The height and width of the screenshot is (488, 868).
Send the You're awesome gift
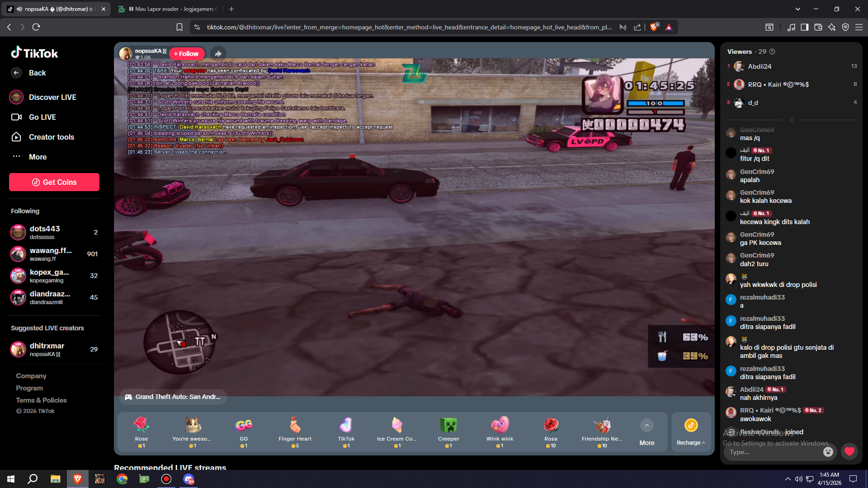[x=192, y=432]
